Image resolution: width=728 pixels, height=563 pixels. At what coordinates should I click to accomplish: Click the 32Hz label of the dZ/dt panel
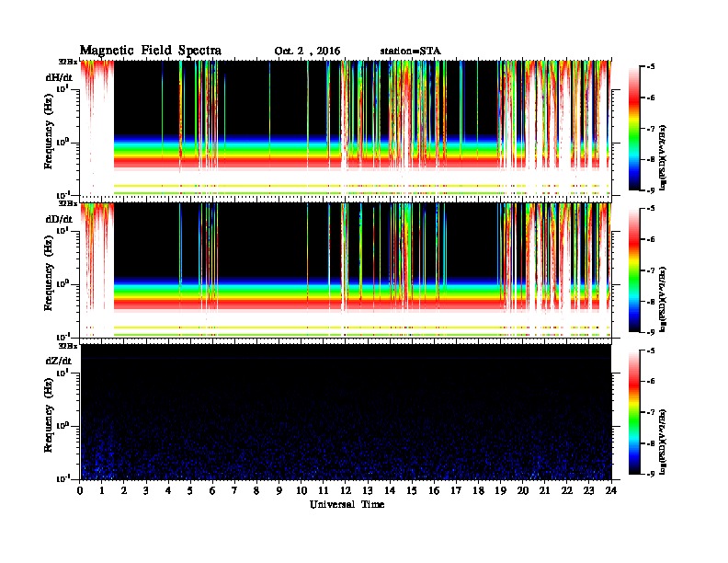point(68,346)
